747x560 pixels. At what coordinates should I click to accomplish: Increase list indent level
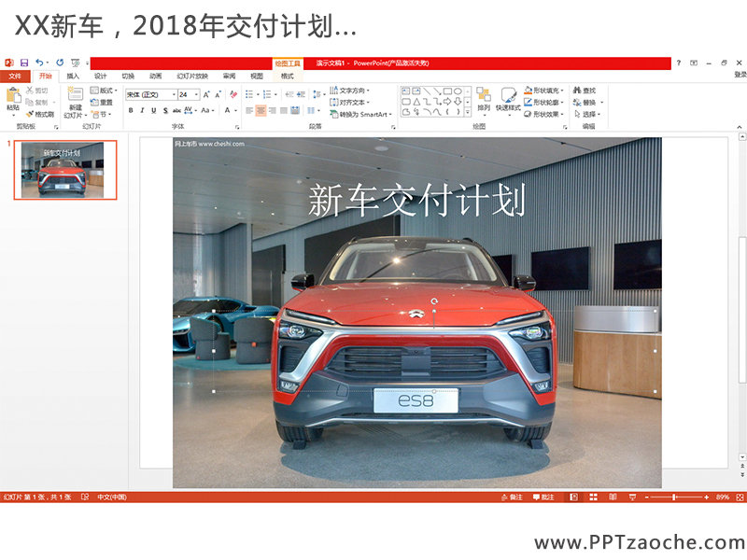coord(301,95)
